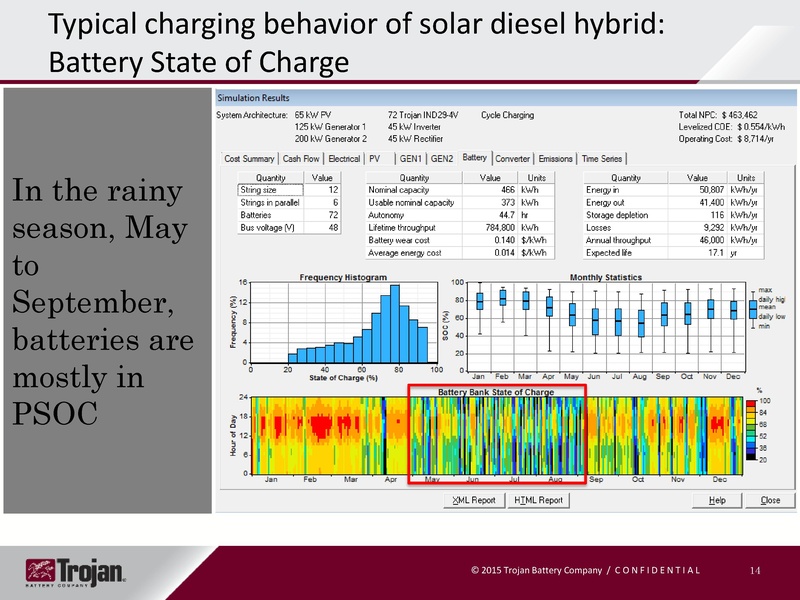Image resolution: width=800 pixels, height=600 pixels.
Task: Select the Storage depletion row
Action: tap(673, 215)
